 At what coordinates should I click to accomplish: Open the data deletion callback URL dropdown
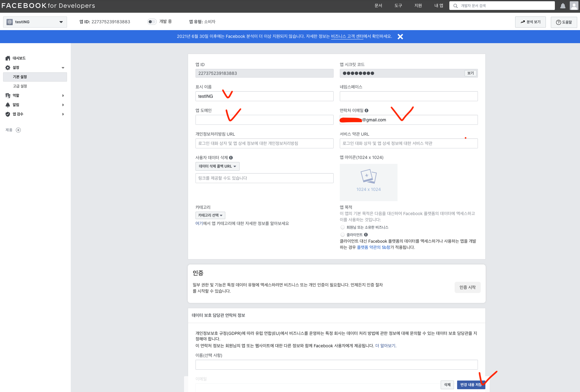[218, 166]
